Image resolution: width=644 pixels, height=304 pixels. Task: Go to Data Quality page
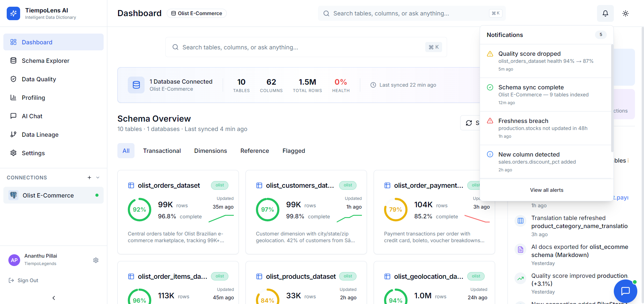click(53, 79)
